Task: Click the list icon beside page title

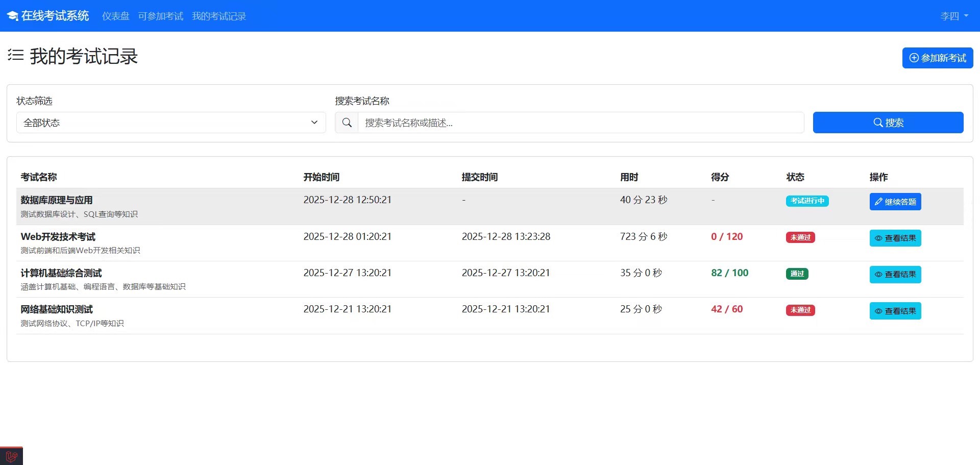Action: click(16, 55)
